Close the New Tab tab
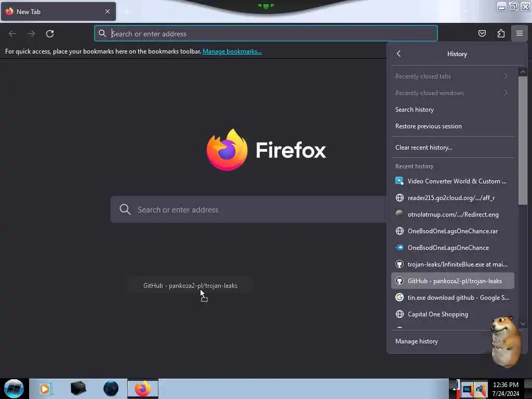This screenshot has width=532, height=399. (108, 11)
